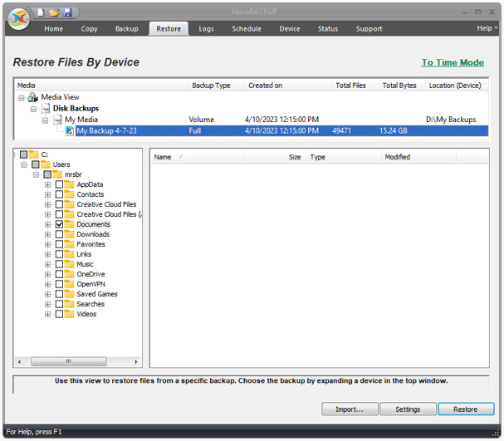
Task: Click the Saved Games folder icon
Action: click(x=69, y=294)
